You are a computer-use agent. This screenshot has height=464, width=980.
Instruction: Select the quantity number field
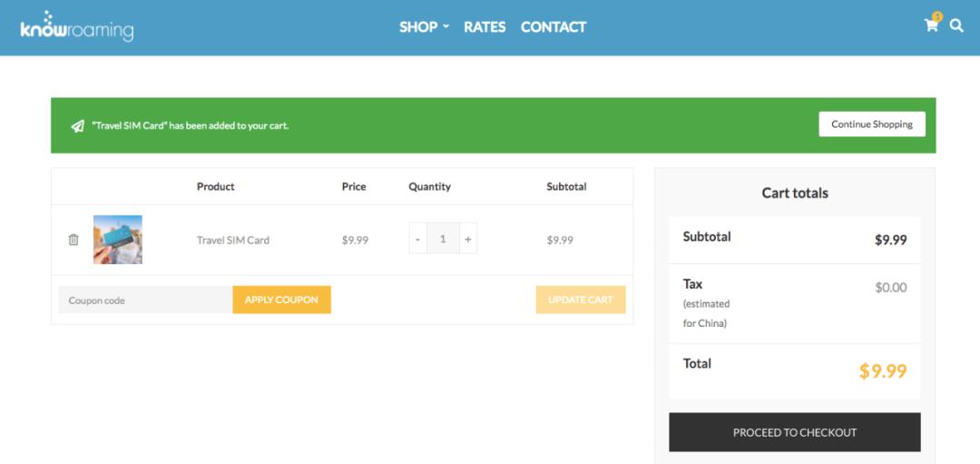(x=443, y=239)
